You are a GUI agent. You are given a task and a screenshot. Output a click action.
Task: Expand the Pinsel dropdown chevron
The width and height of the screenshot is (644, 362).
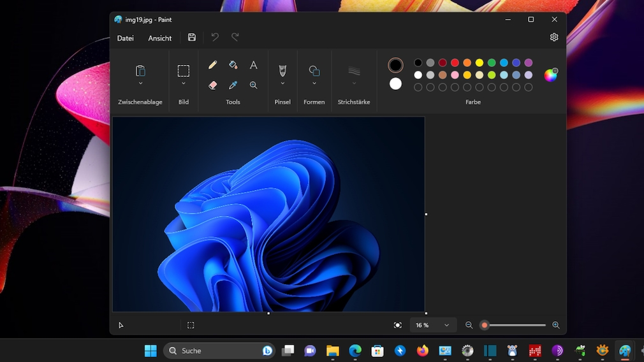(282, 83)
